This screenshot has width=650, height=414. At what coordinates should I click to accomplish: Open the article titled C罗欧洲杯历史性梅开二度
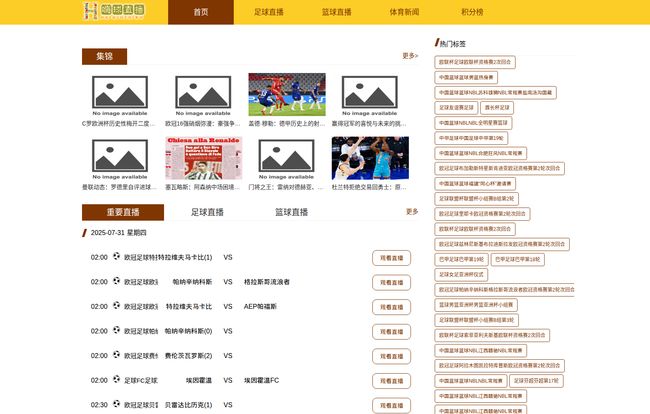(x=119, y=123)
